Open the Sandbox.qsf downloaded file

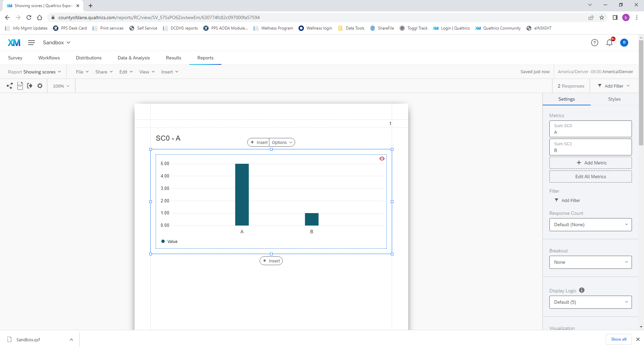tap(28, 340)
